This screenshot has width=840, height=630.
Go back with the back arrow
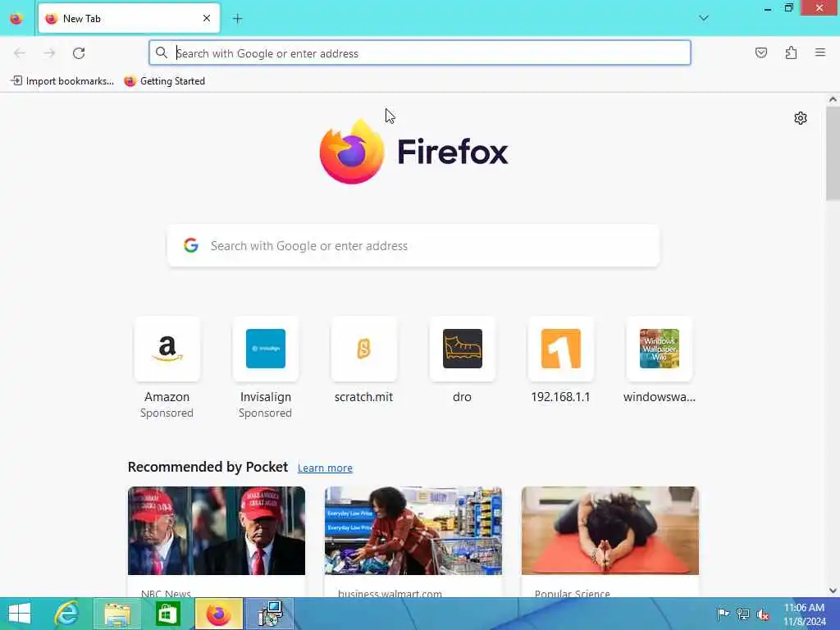pyautogui.click(x=20, y=52)
